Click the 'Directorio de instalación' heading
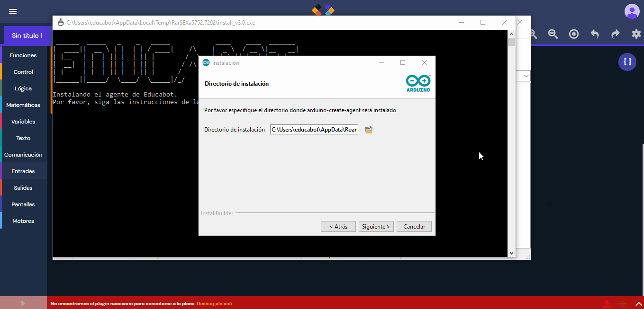The height and width of the screenshot is (309, 644). [x=236, y=84]
